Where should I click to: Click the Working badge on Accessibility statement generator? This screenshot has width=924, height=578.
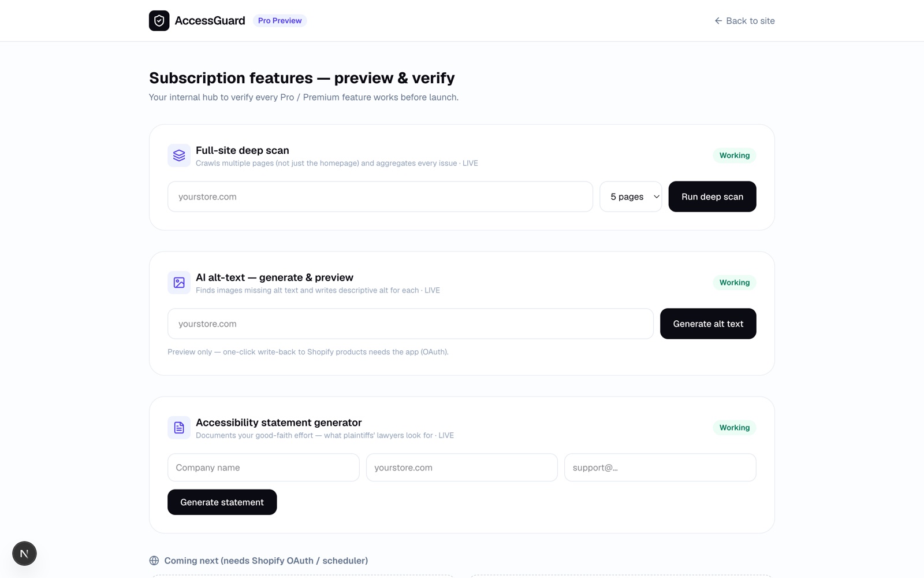[734, 428]
